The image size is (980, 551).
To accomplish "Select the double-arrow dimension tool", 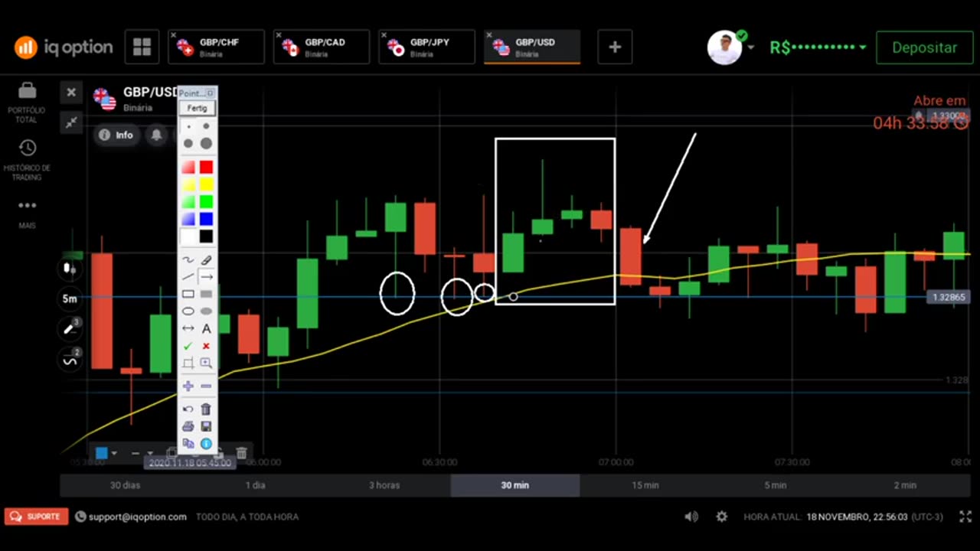I will pos(188,328).
